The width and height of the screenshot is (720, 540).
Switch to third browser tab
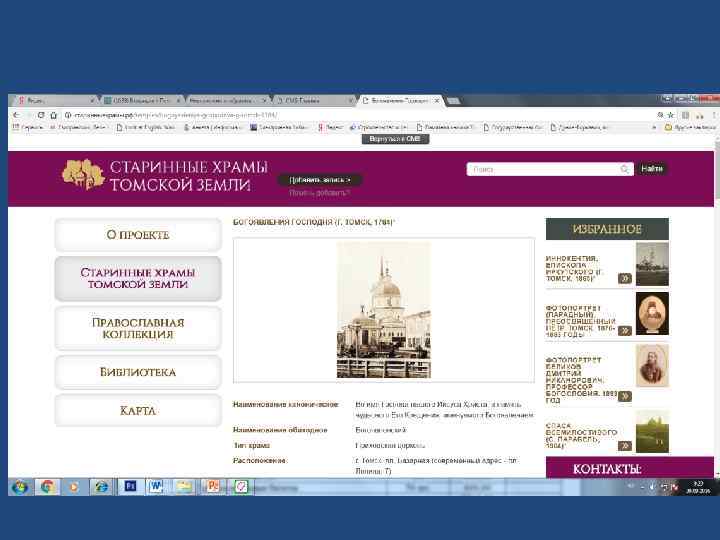click(225, 100)
